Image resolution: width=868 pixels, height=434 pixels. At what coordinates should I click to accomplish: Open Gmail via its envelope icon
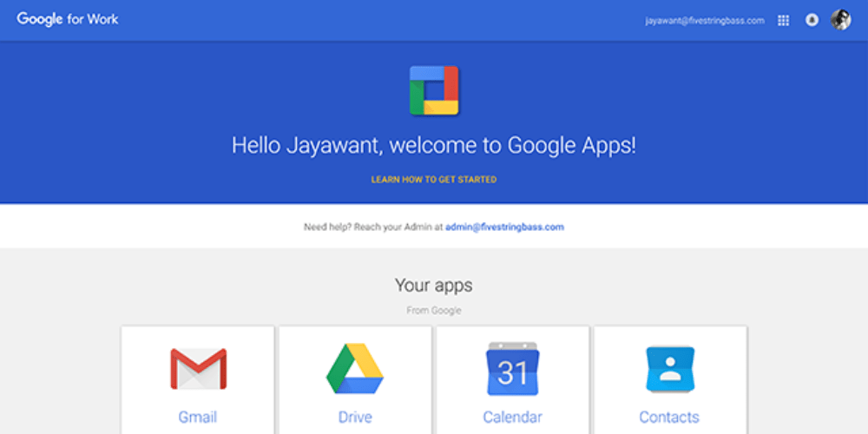[198, 369]
